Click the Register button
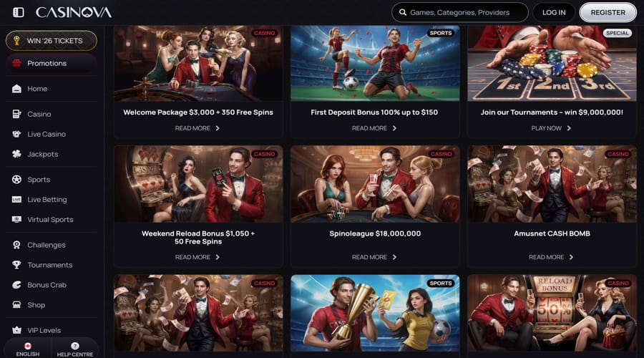644x358 pixels. point(608,12)
